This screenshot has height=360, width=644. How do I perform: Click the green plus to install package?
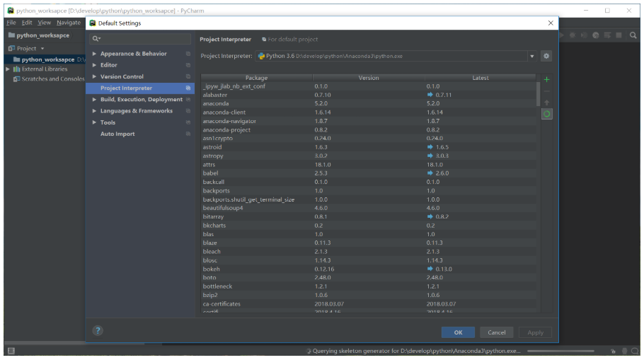546,80
